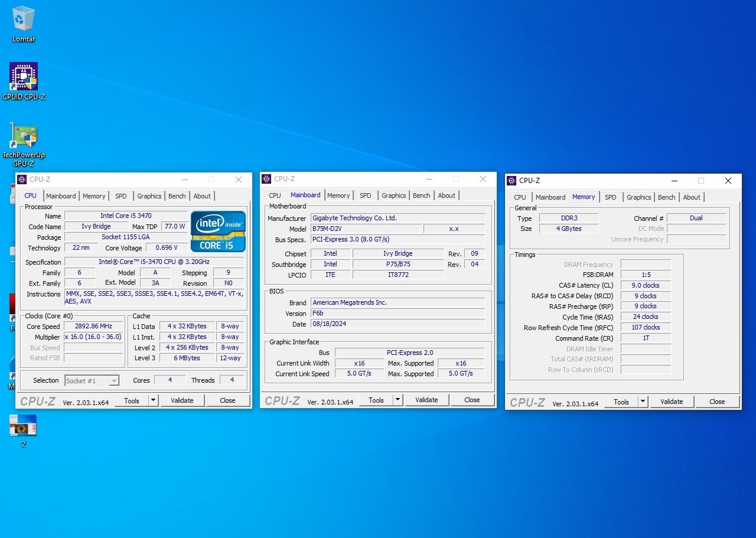Click the Southbridge value P75/B75
756x538 pixels.
(x=398, y=265)
